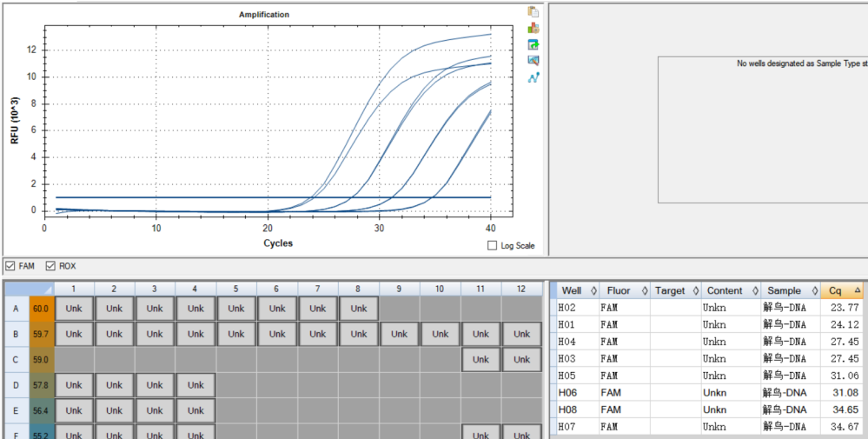Screen dimensions: 868x439
Task: Select well D4 Unk
Action: click(x=195, y=385)
